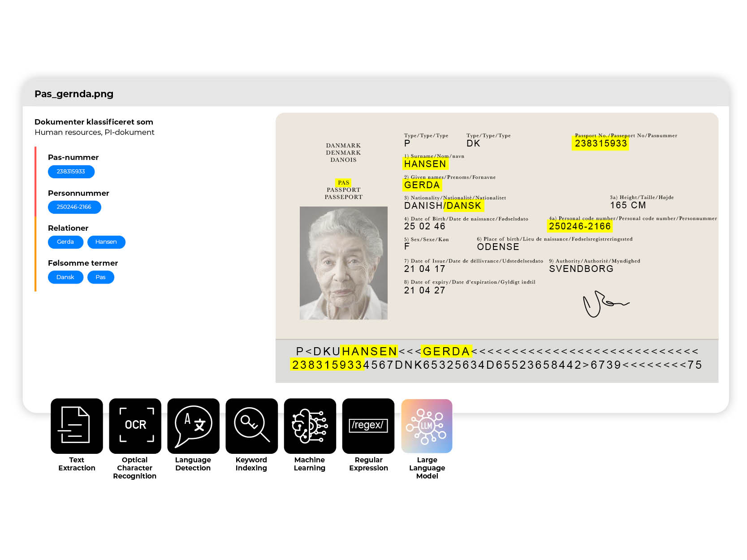Select the Machine Learning brain icon

tap(310, 426)
